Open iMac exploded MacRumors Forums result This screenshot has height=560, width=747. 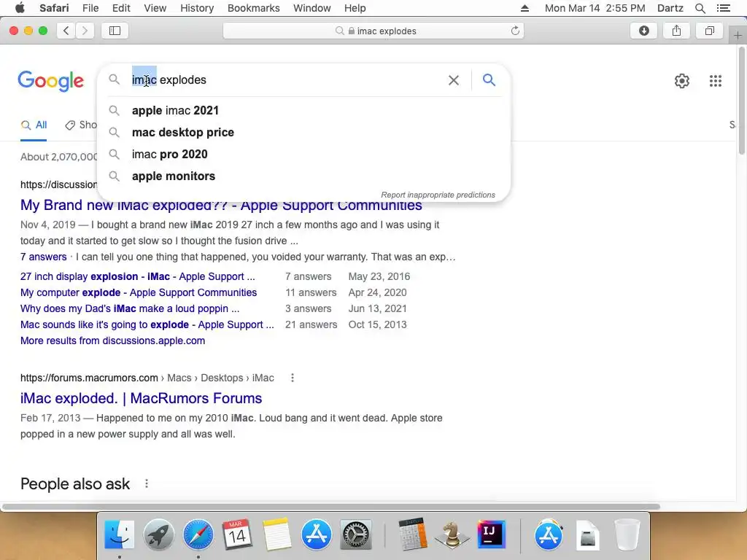[141, 398]
